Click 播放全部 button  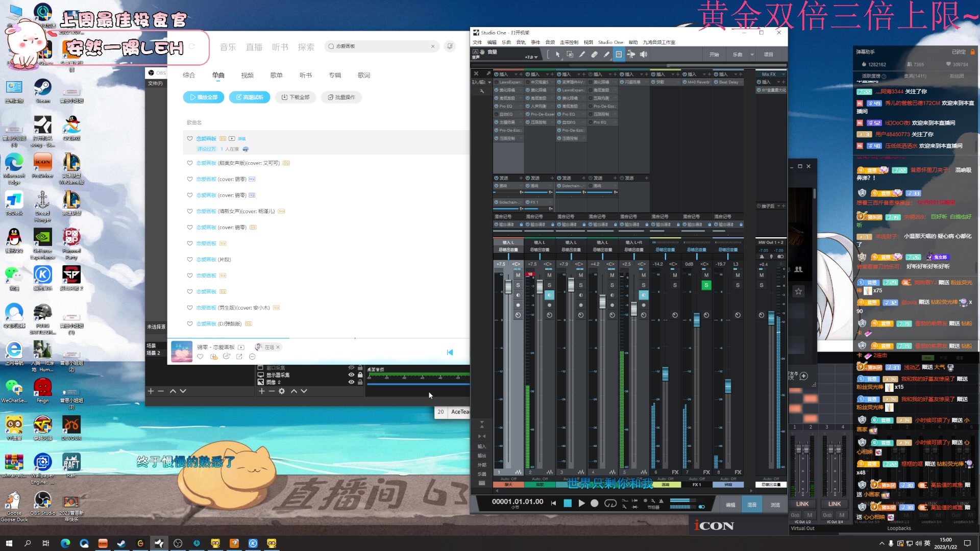(204, 97)
